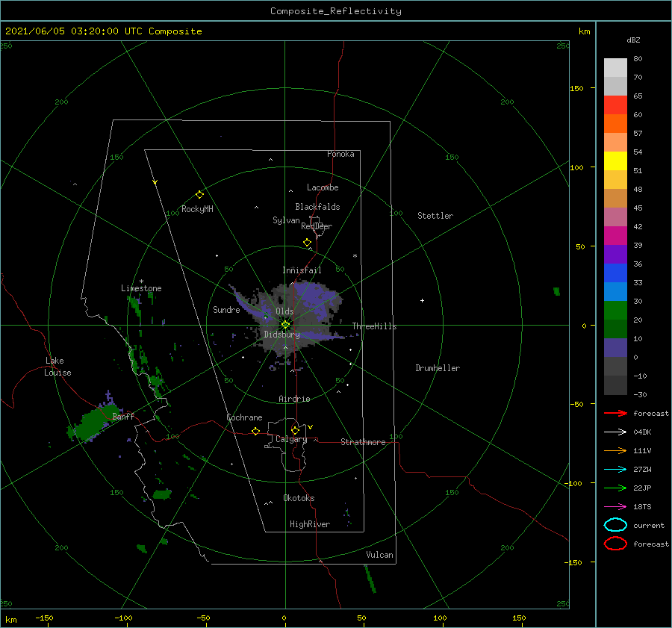Click the Limestone label
Screen dimensions: 672x628
(x=141, y=288)
